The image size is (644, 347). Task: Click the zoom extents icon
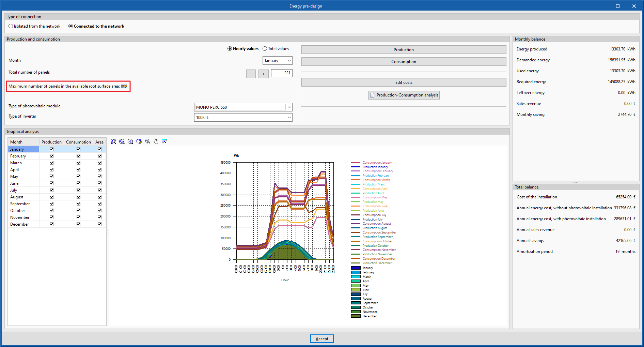click(122, 141)
